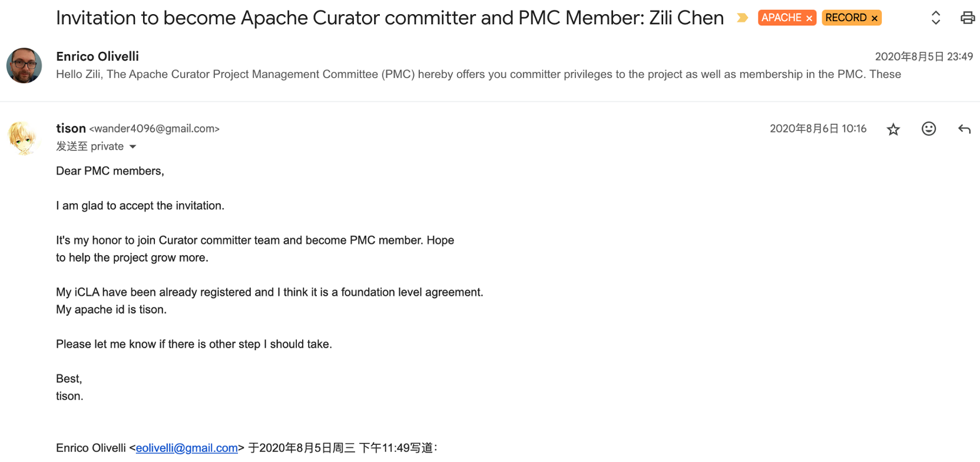
Task: Open the RECORD label
Action: pos(846,18)
